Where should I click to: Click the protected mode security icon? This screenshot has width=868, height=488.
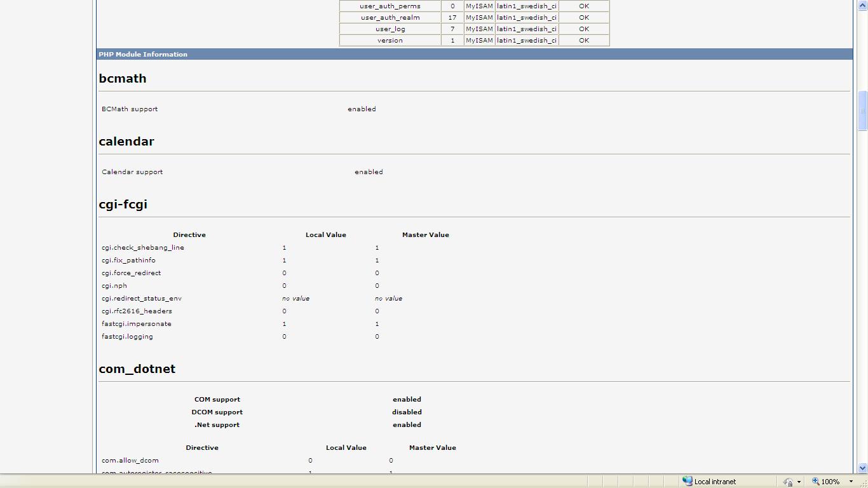pyautogui.click(x=788, y=482)
